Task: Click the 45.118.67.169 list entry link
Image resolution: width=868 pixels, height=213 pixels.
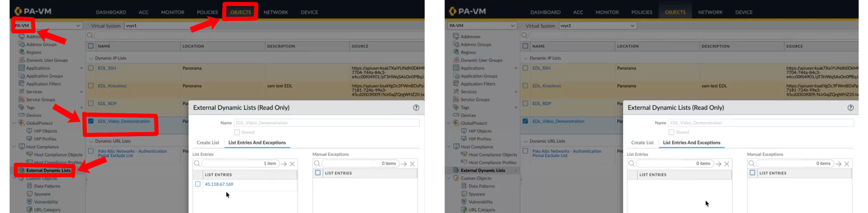Action: pos(219,184)
